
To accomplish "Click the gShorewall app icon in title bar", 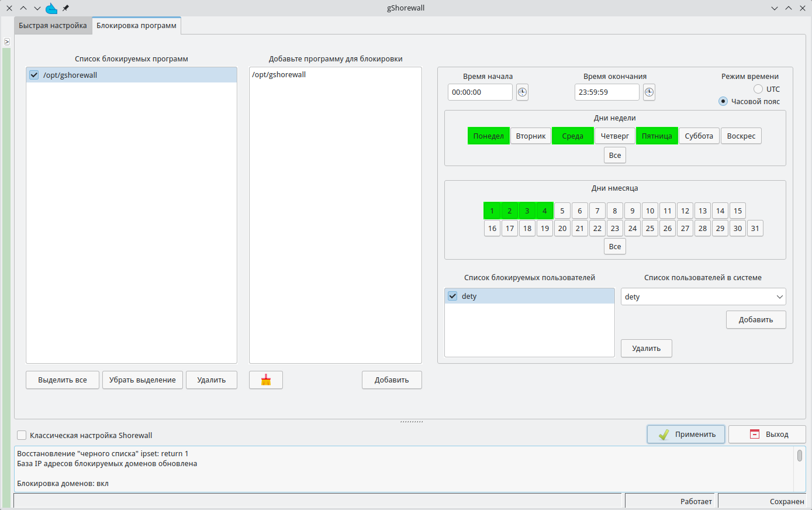I will (51, 8).
